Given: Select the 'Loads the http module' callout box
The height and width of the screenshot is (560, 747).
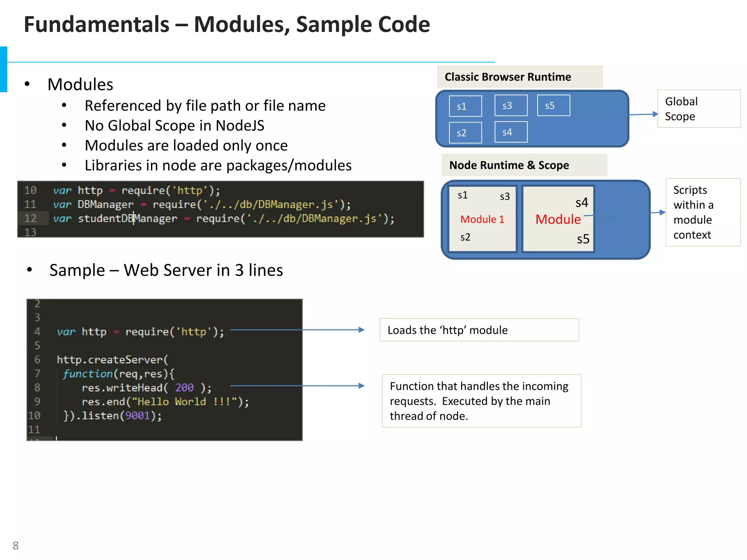Looking at the screenshot, I should (x=479, y=330).
